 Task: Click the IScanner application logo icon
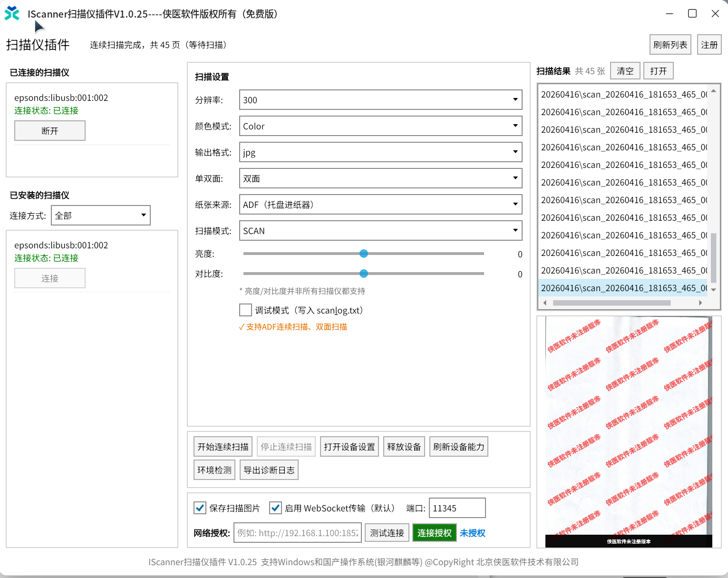point(11,14)
